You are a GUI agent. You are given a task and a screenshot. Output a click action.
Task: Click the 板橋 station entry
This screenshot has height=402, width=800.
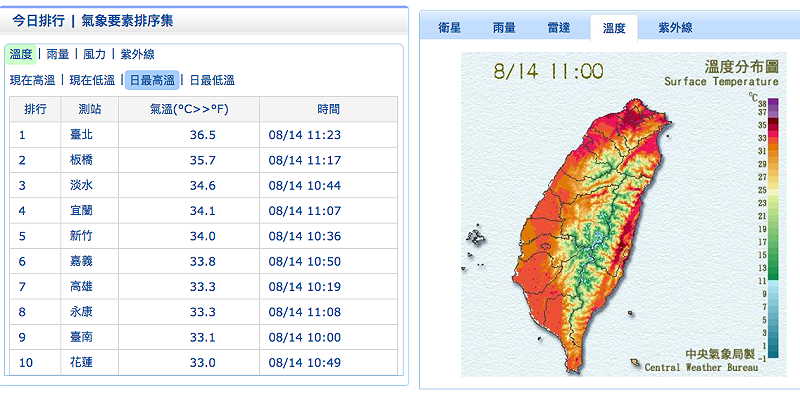click(81, 159)
